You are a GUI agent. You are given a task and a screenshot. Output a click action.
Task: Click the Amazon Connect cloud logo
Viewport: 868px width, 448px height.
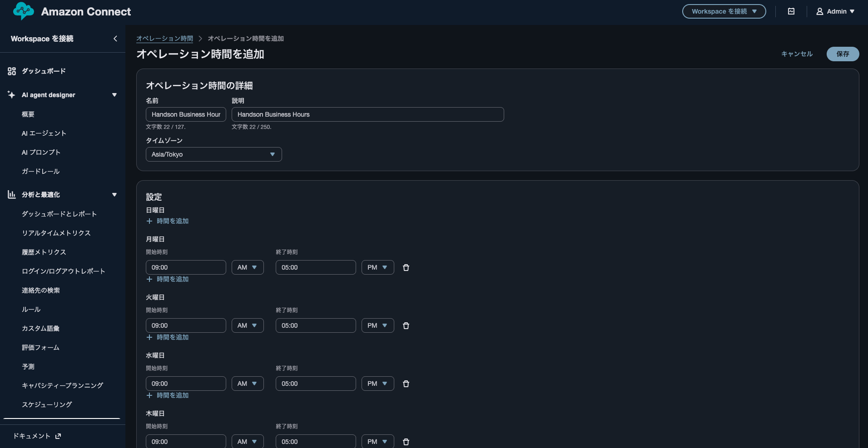coord(24,11)
